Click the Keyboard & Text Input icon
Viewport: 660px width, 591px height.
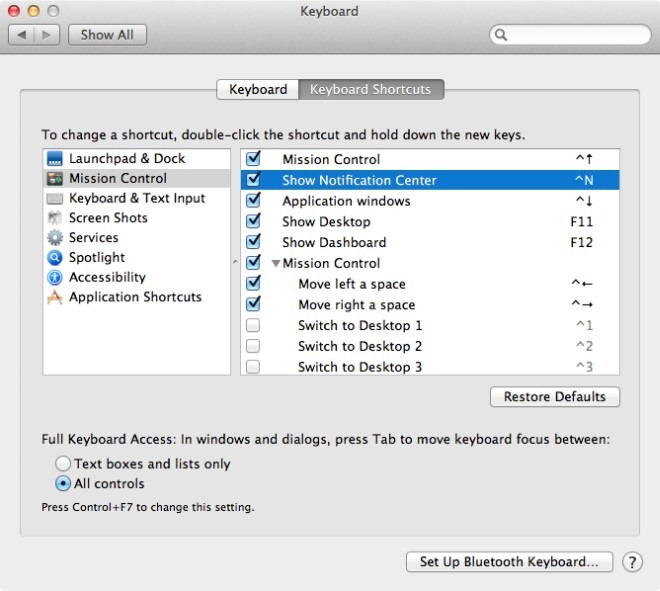pos(55,198)
